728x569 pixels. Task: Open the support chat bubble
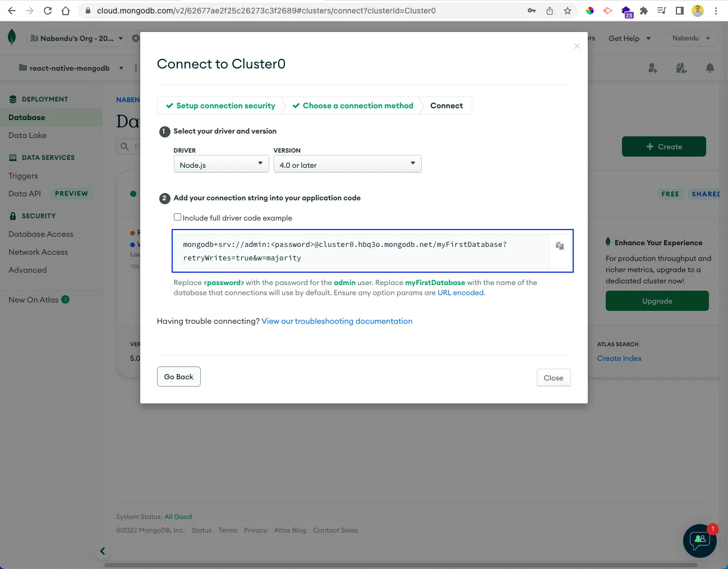tap(700, 541)
